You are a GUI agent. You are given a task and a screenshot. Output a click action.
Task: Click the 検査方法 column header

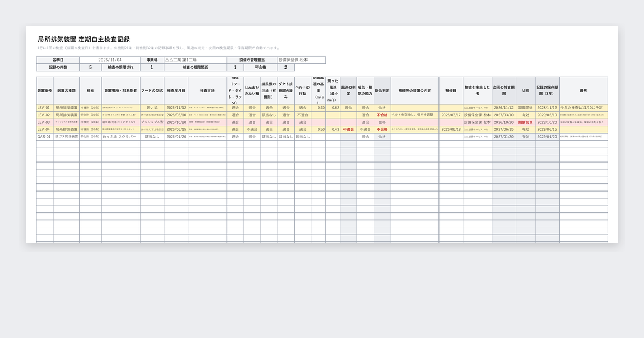pyautogui.click(x=207, y=91)
